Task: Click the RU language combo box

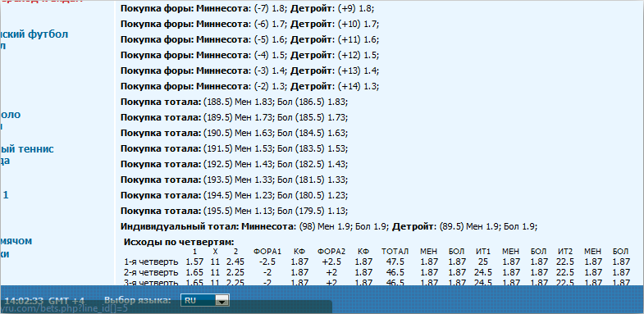Action: coord(204,300)
